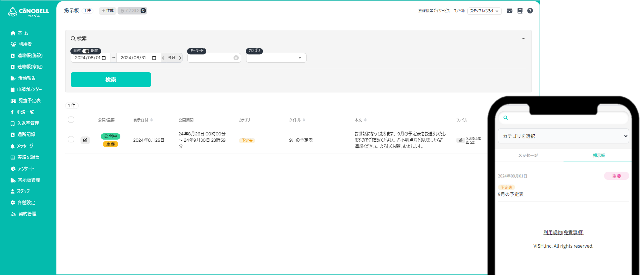Click the green 検索 button
Screen dimensions: 644x275
[x=111, y=80]
